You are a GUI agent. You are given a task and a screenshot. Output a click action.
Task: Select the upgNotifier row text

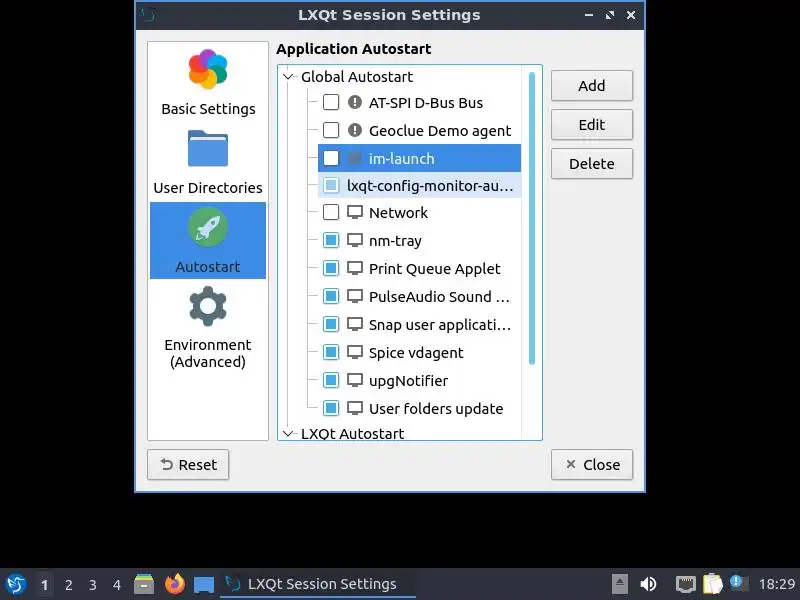408,381
